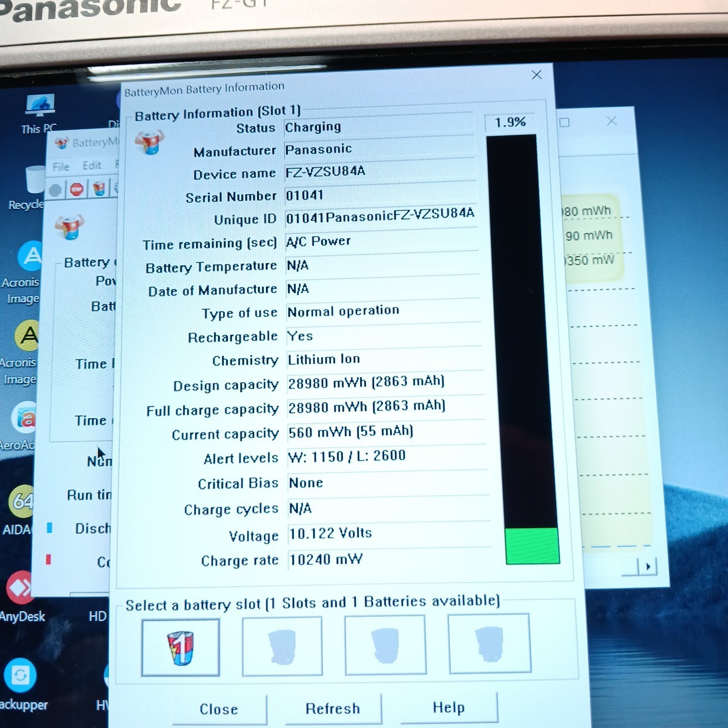Open the Edit menu in BatteryMon
Screen dimensions: 728x728
coord(92,165)
